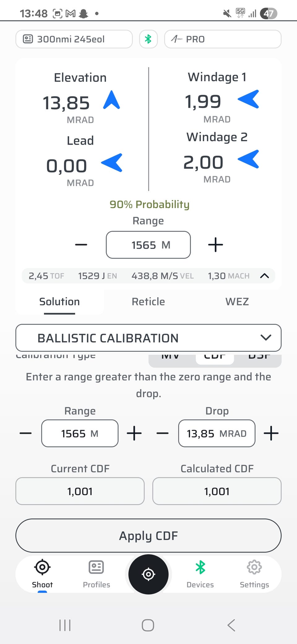Expand the BALLISTIC CALIBRATION dropdown
297x644 pixels.
pos(148,338)
